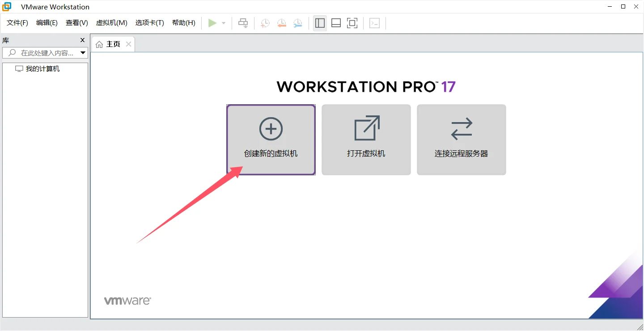Enter full screen mode icon
The width and height of the screenshot is (644, 331).
(x=352, y=23)
